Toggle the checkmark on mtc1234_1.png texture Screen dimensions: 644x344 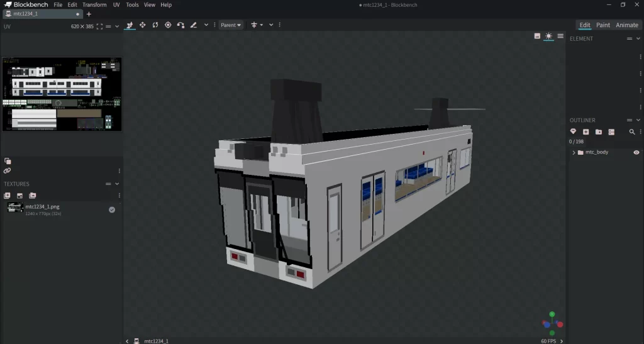(112, 209)
